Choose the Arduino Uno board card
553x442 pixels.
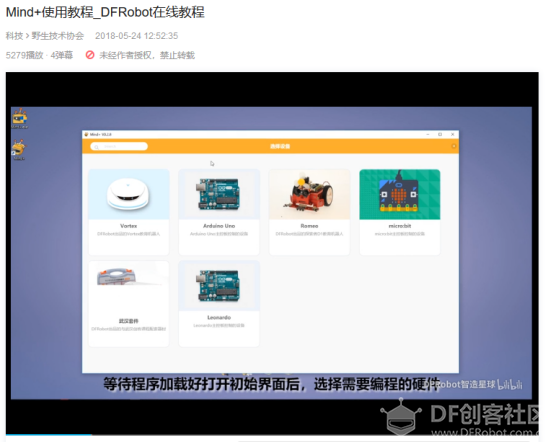(x=219, y=212)
